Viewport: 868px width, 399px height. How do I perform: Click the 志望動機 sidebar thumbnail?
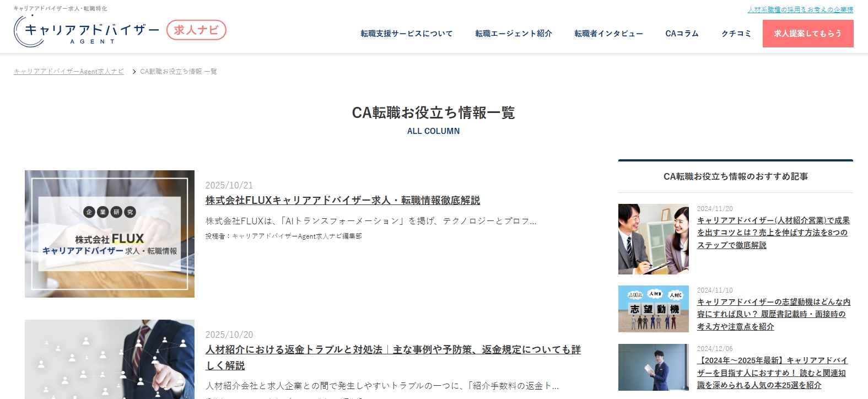653,309
